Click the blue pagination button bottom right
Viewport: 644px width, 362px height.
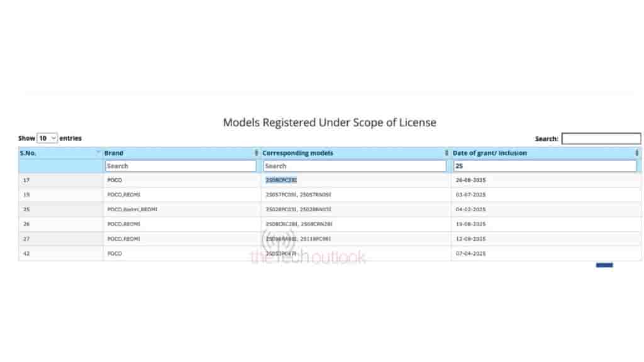[x=604, y=265]
